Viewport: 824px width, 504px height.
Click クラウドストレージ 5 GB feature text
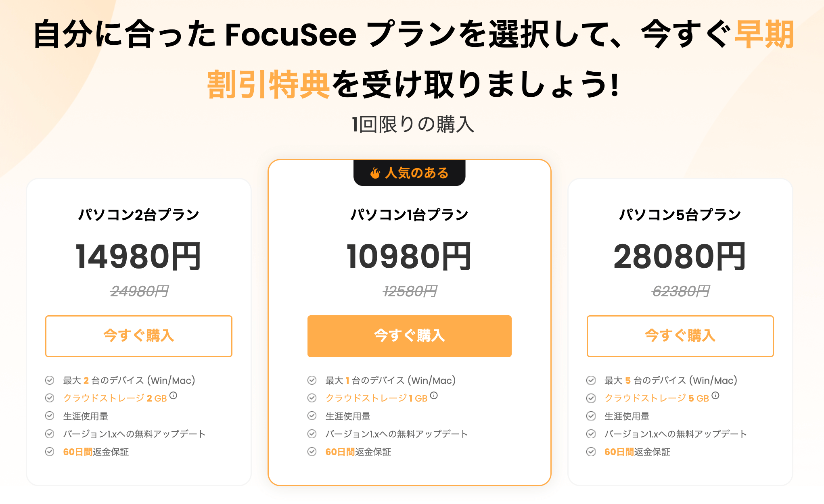click(x=657, y=398)
